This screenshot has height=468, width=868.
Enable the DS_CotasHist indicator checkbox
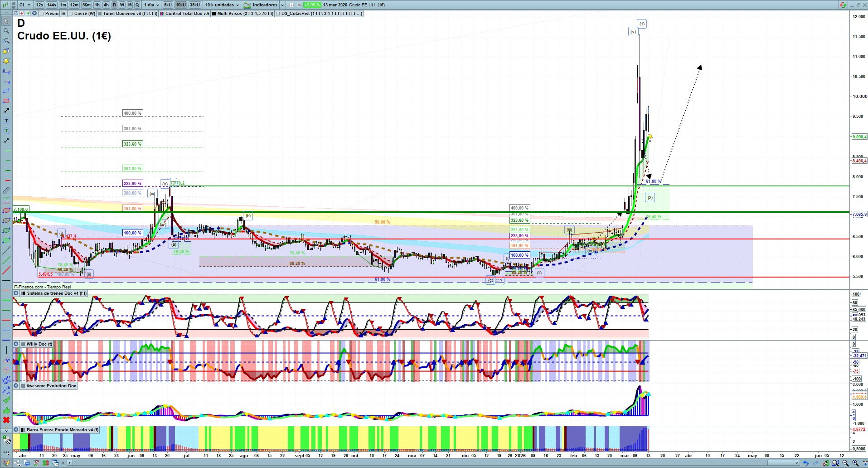[278, 14]
